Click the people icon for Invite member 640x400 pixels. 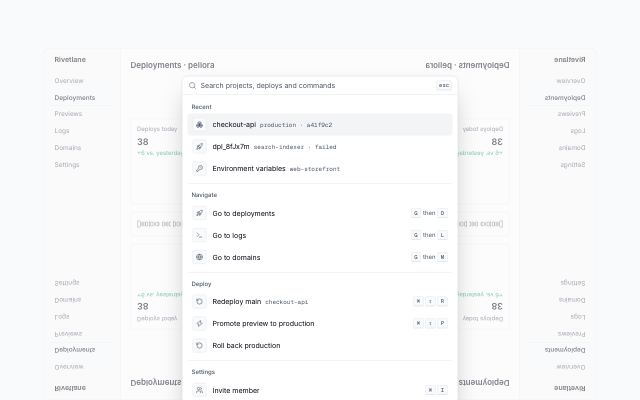[x=200, y=391]
